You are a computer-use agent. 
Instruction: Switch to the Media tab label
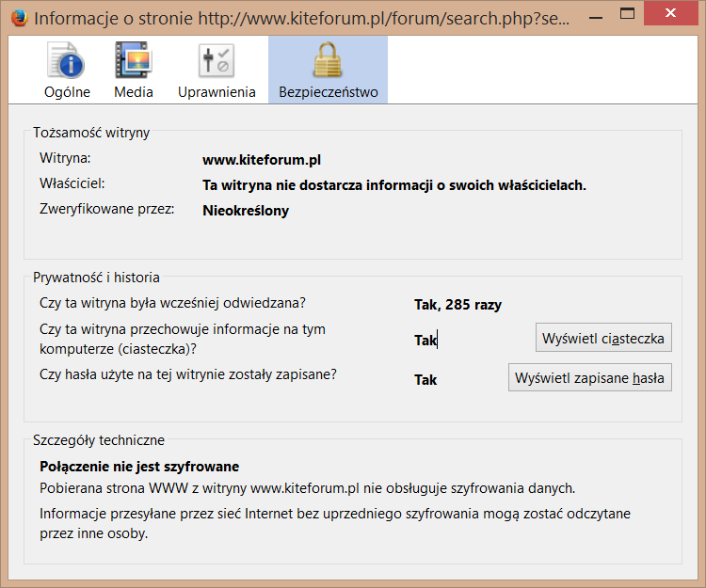134,92
